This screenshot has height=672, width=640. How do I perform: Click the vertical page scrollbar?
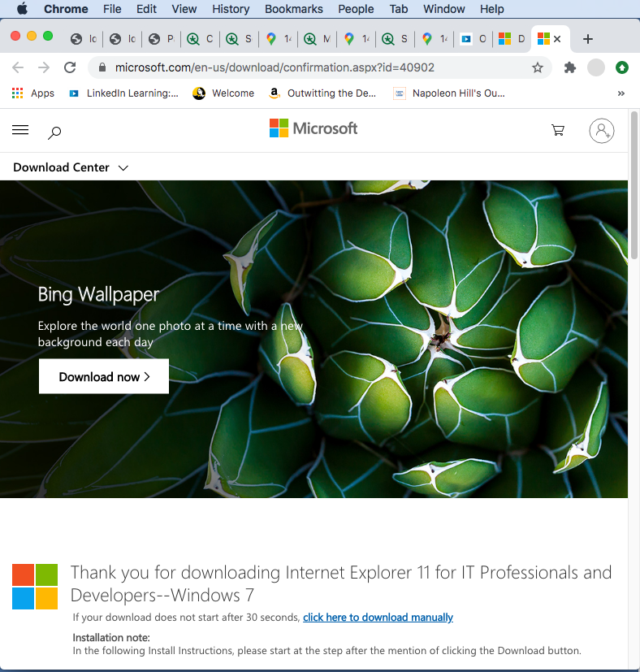634,187
